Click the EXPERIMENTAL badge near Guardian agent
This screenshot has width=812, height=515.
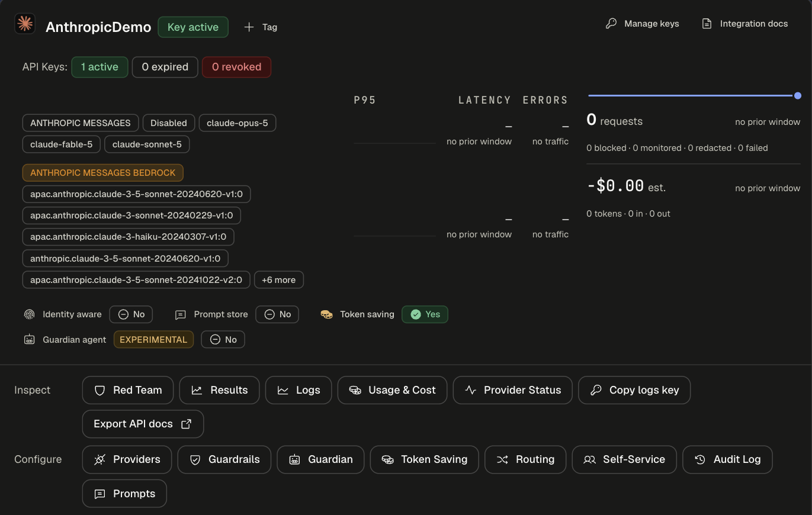coord(153,340)
